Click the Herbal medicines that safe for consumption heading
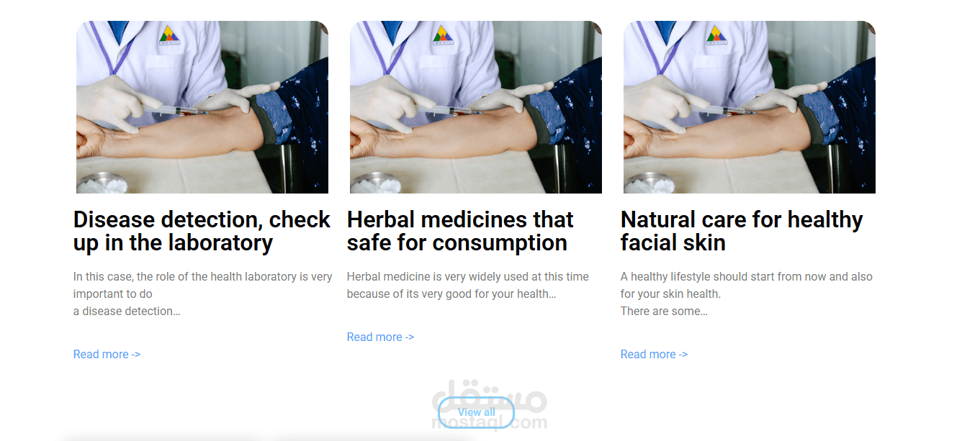 pos(460,231)
